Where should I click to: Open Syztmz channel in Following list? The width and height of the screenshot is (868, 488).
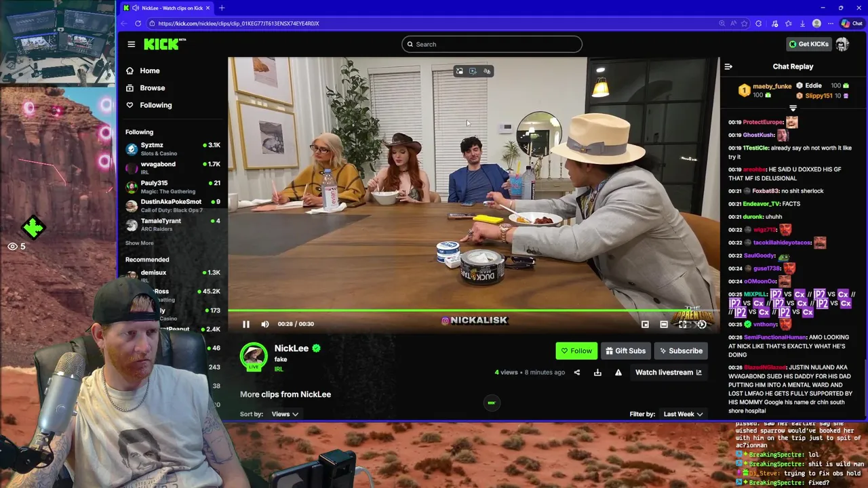pos(173,149)
